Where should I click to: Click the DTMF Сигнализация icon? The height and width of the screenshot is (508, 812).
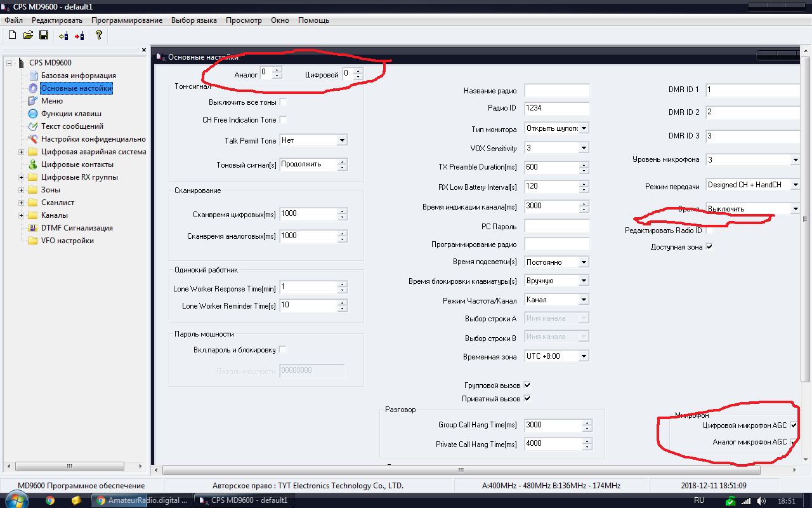point(34,228)
